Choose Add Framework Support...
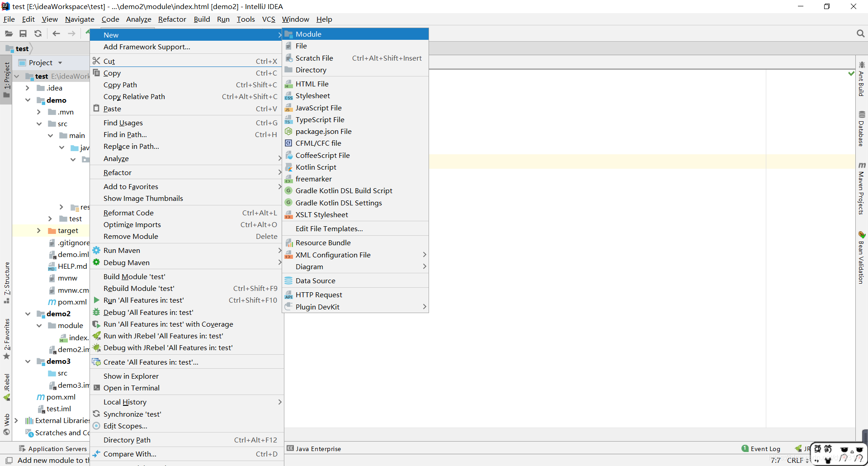 tap(187, 47)
